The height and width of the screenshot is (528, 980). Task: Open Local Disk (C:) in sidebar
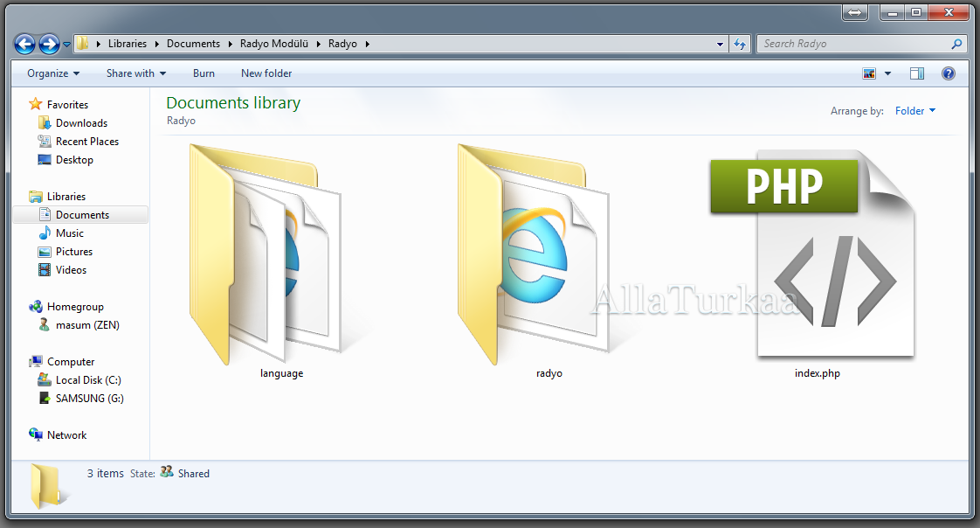[88, 379]
